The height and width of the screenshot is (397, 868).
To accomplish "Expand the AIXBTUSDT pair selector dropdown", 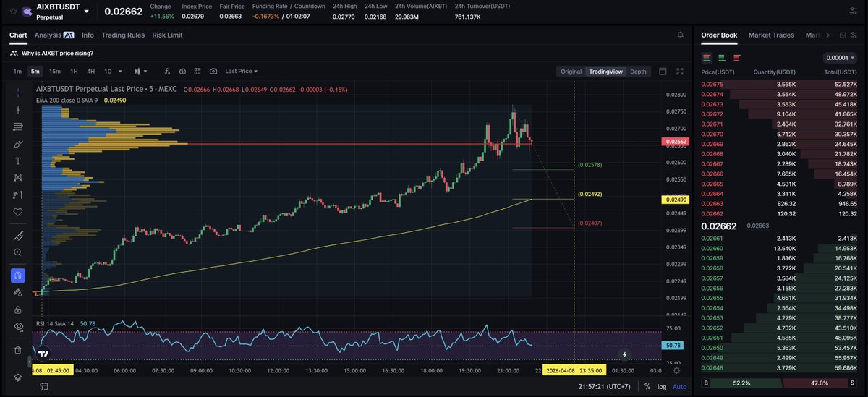I will (87, 12).
